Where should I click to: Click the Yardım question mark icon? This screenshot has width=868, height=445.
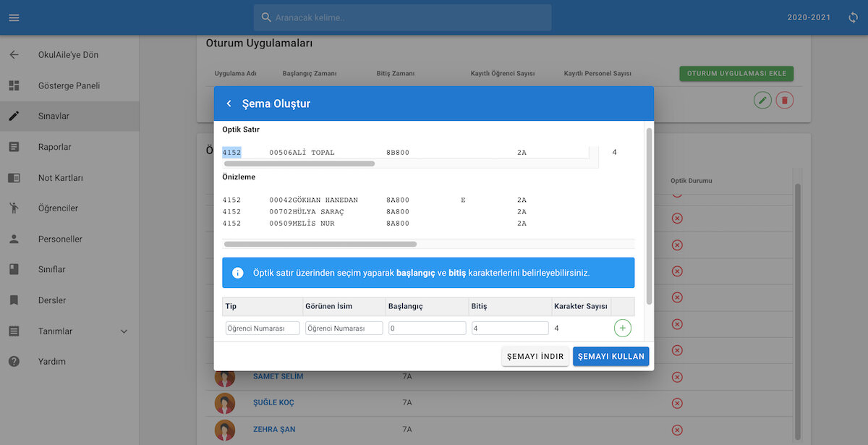(x=14, y=361)
